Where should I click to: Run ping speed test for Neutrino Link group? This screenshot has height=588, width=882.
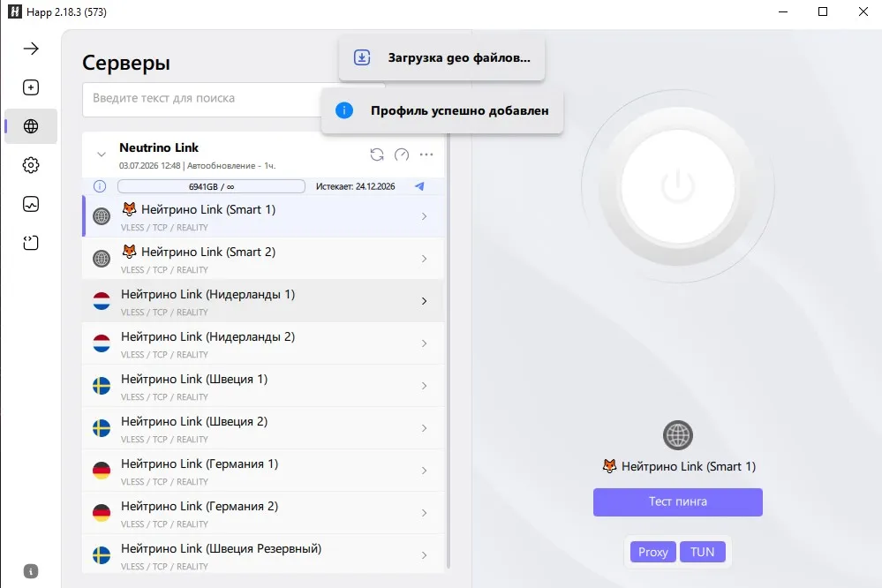pos(402,155)
